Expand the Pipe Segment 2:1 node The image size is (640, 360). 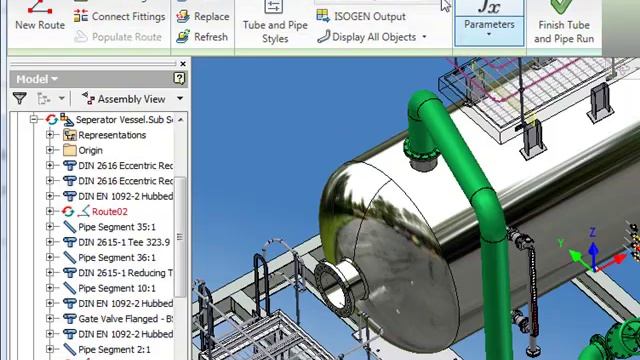[x=50, y=349]
